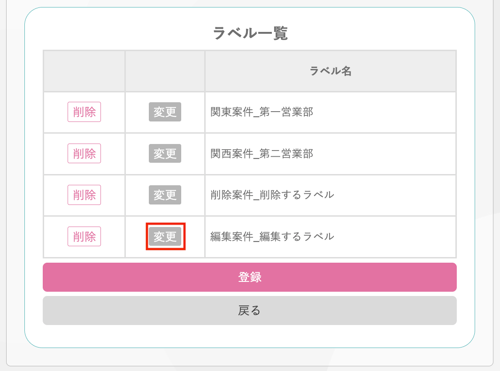Click the gray 戻る button

(250, 310)
